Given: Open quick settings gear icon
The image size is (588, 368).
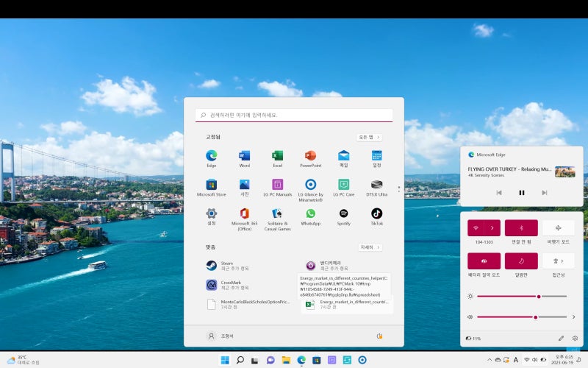Looking at the screenshot, I should [x=575, y=339].
